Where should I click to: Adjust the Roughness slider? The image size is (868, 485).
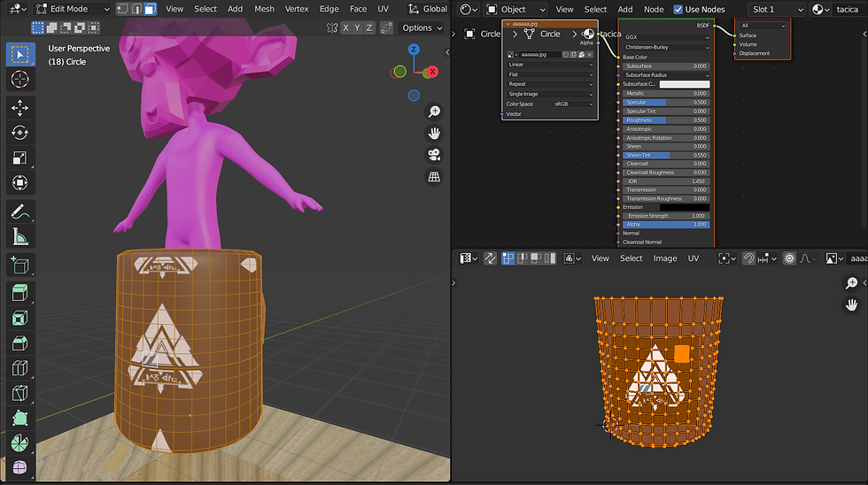tap(665, 119)
